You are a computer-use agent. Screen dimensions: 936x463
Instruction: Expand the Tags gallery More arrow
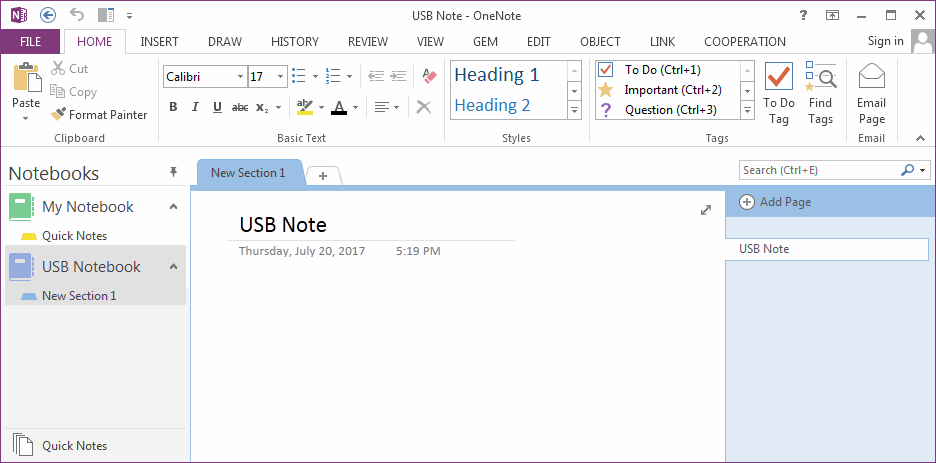[x=747, y=110]
